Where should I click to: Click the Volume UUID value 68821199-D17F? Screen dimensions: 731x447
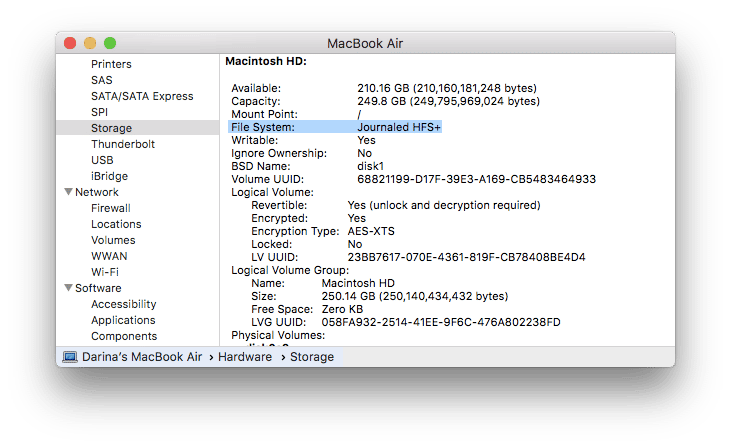476,179
